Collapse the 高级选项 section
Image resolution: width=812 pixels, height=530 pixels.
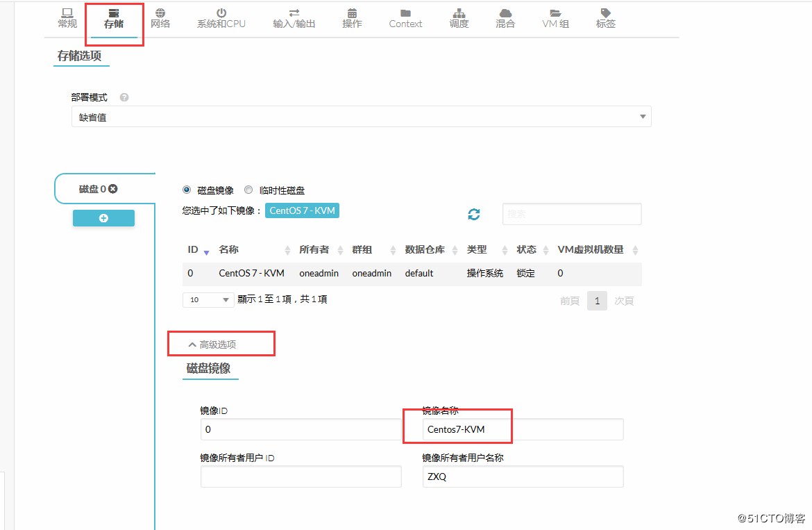click(212, 345)
